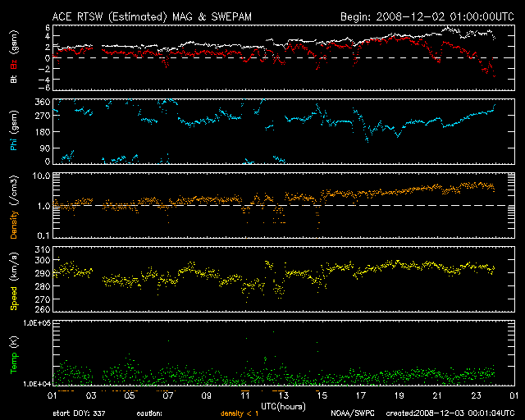Click the '09' hour tick label
Viewport: 525px width, 420px height.
coord(207,395)
